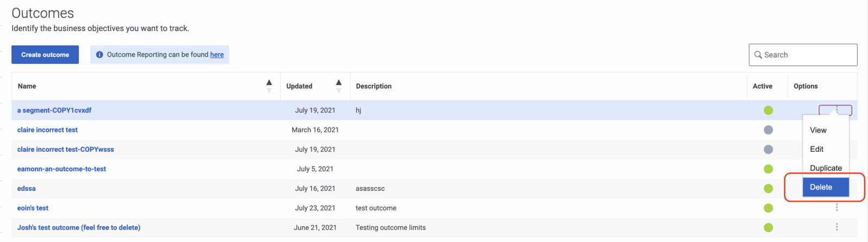Click the Create outcome button
This screenshot has width=868, height=242.
pos(45,55)
